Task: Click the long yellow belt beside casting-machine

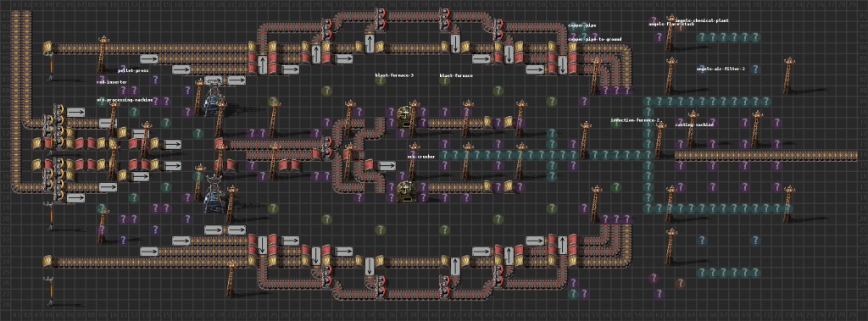Action: click(x=765, y=156)
